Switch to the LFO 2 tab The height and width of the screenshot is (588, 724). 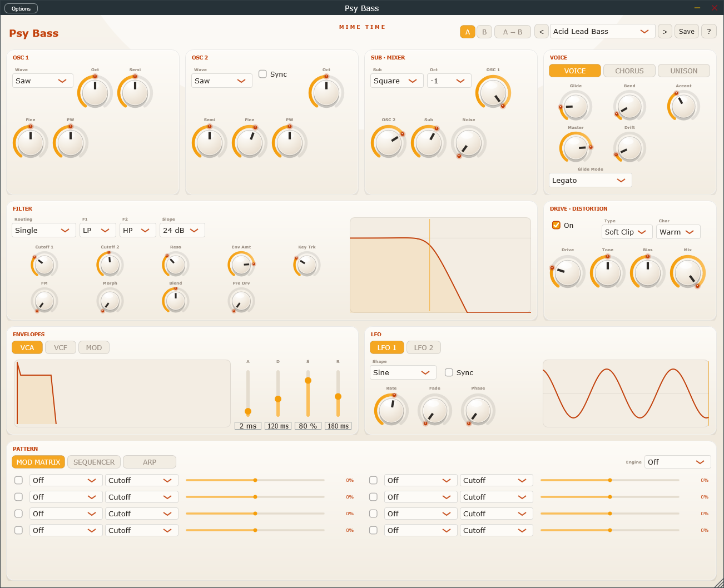tap(424, 347)
